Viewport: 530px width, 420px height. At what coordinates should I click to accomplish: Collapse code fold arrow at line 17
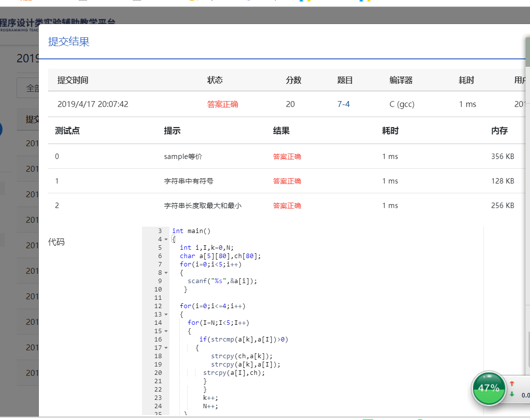(166, 348)
